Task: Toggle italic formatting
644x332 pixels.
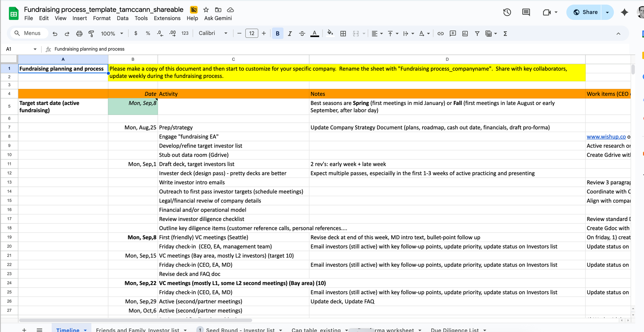Action: (x=290, y=33)
